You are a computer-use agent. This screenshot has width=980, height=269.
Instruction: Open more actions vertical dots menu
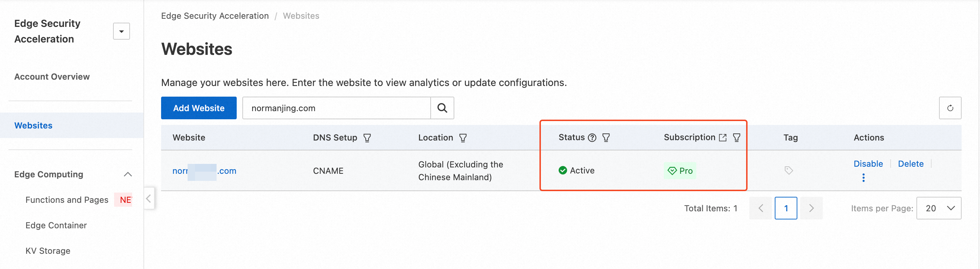863,178
